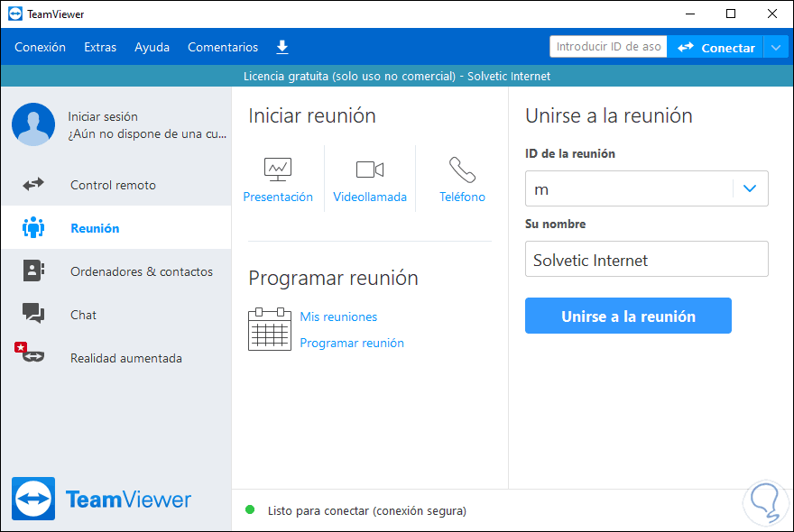Click the Control remoto arrows icon
Viewport: 794px width, 532px height.
33,184
